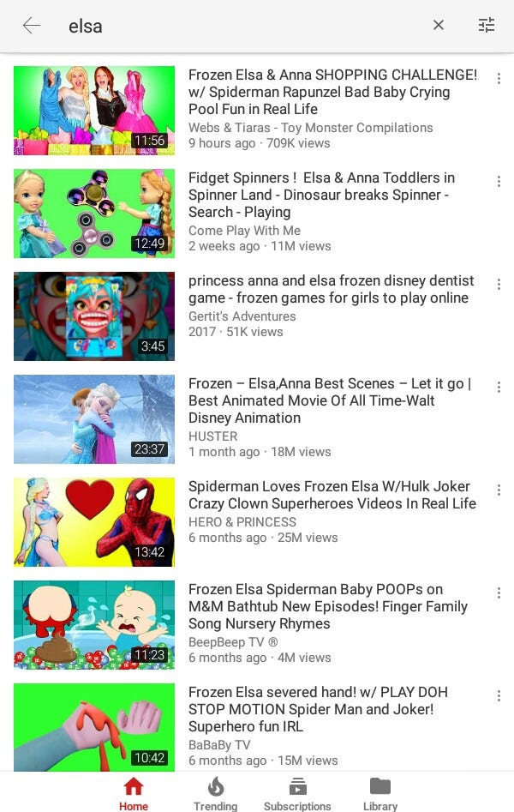514x812 pixels.
Task: Tap the back arrow in the search bar
Action: point(32,26)
